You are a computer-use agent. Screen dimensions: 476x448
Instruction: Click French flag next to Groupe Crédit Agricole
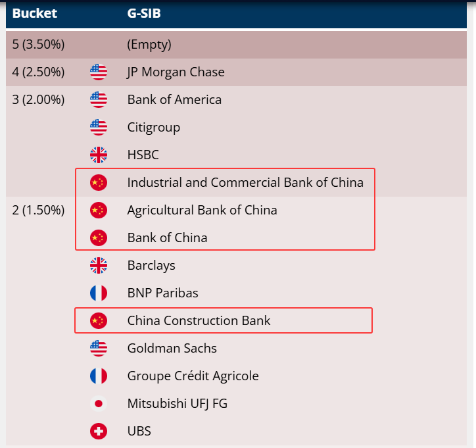(98, 376)
